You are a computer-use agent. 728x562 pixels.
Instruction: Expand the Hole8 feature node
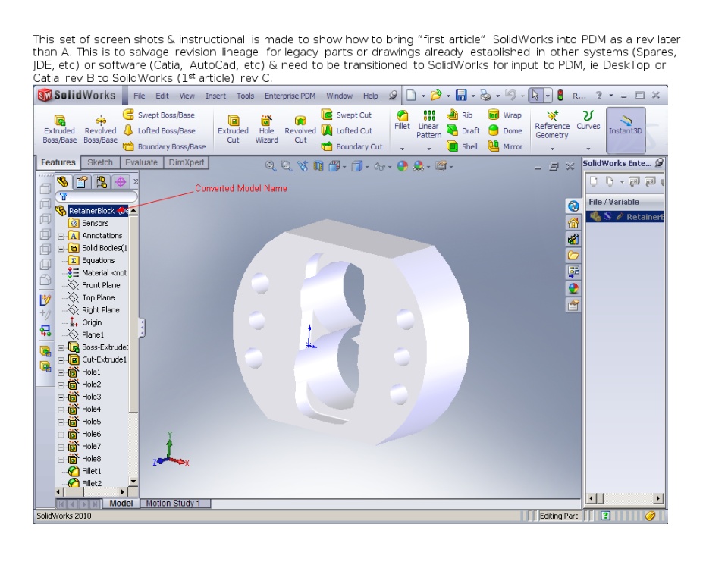(x=61, y=460)
